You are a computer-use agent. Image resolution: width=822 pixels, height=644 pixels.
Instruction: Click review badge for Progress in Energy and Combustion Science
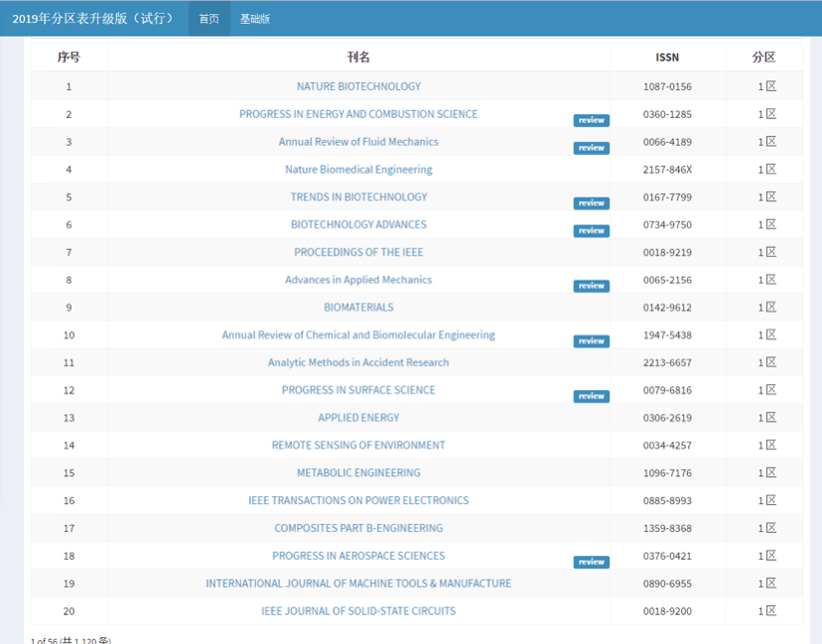tap(591, 120)
